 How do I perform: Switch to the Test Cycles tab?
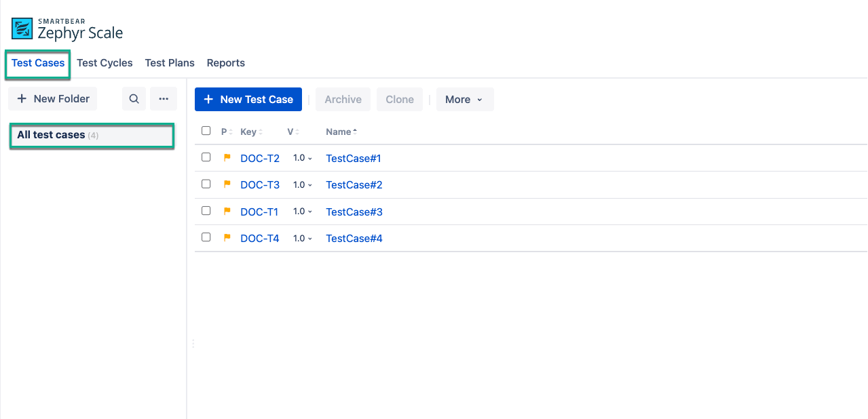105,62
